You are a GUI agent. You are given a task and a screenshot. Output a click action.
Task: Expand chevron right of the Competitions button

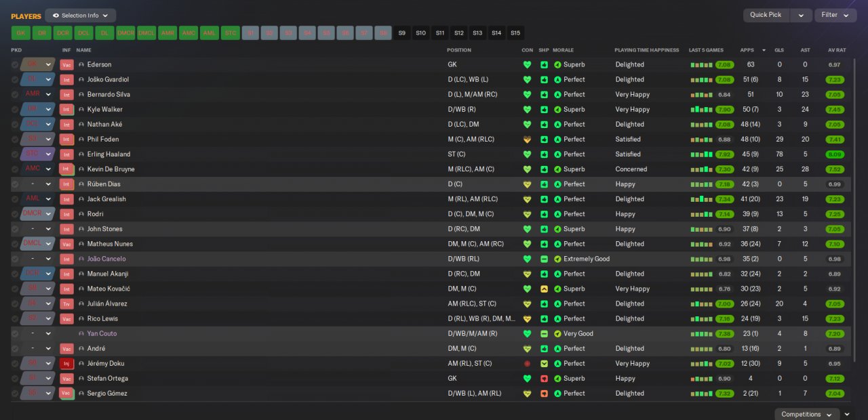pyautogui.click(x=847, y=415)
